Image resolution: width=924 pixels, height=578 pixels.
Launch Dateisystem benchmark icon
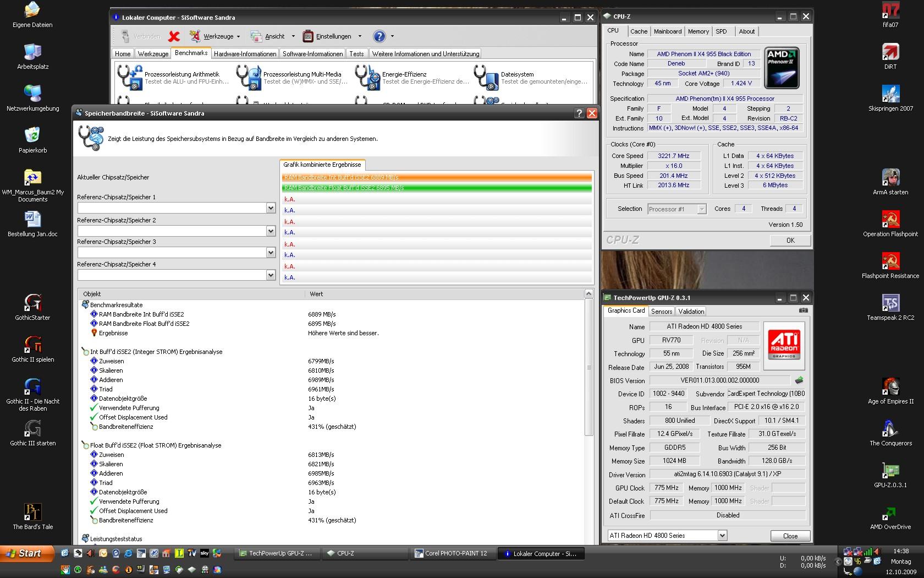(x=486, y=77)
